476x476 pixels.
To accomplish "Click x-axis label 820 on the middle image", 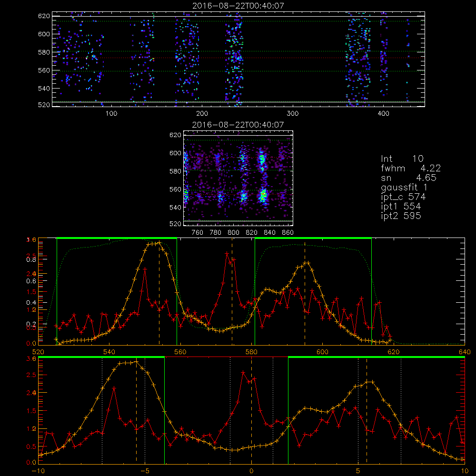I will [x=252, y=233].
